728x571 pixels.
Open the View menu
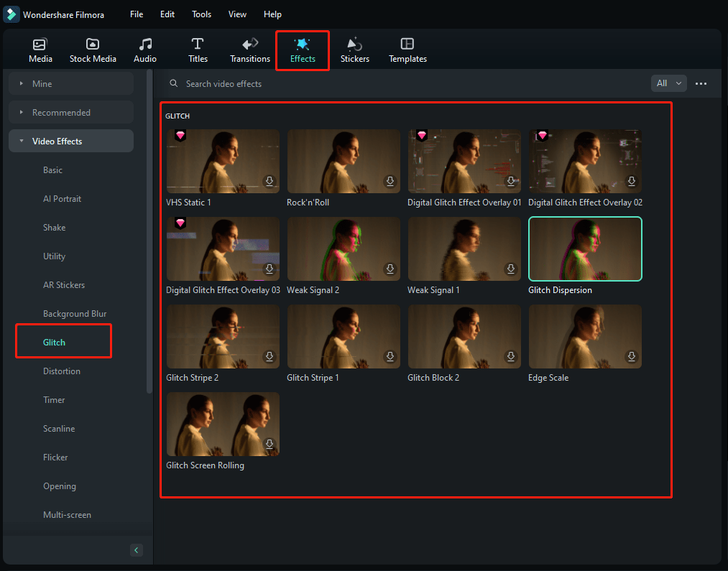pyautogui.click(x=237, y=14)
